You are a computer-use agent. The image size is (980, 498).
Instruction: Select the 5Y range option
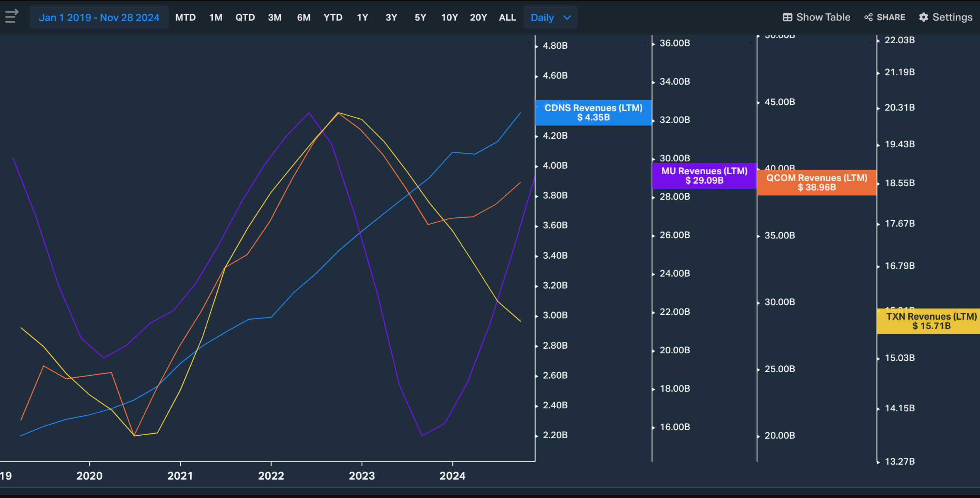(420, 17)
